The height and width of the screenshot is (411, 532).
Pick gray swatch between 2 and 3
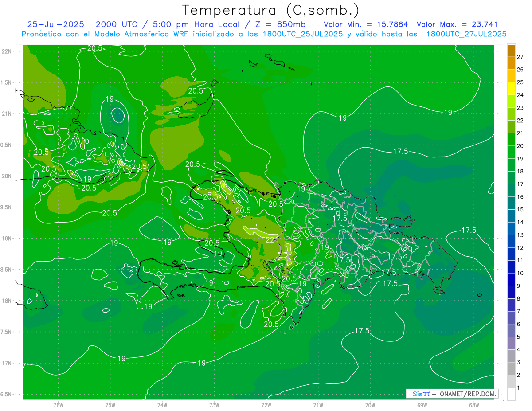pos(511,369)
